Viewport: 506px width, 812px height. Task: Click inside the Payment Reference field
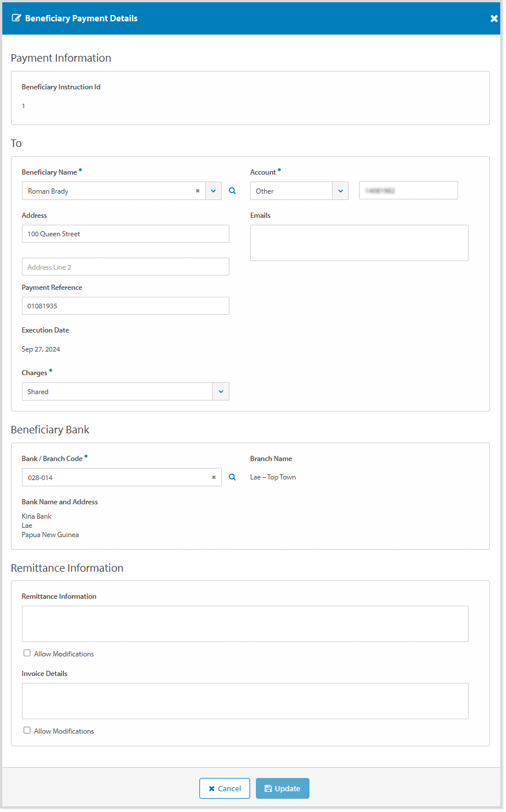click(125, 305)
